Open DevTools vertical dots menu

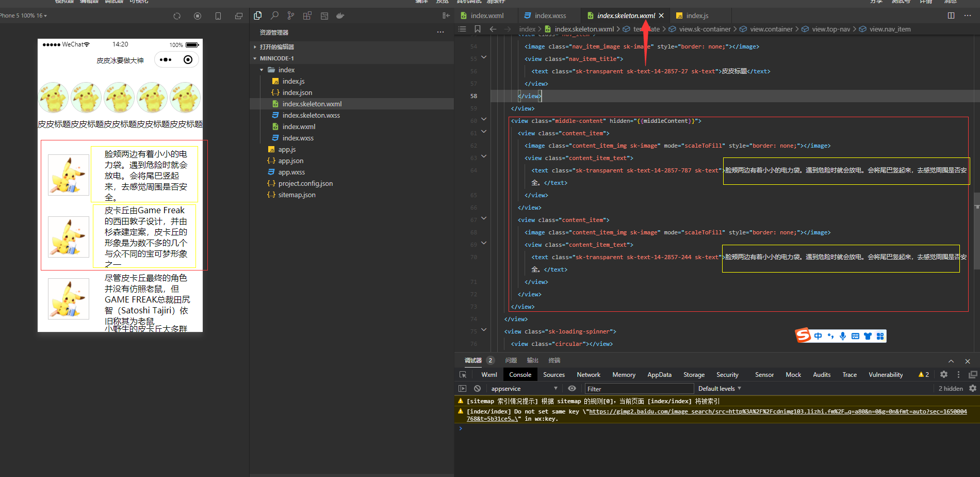tap(959, 375)
